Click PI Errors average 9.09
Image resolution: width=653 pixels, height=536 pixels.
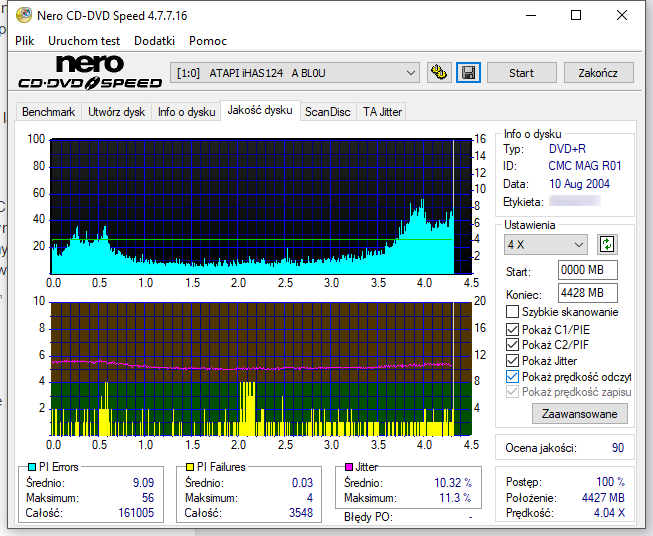pyautogui.click(x=143, y=483)
